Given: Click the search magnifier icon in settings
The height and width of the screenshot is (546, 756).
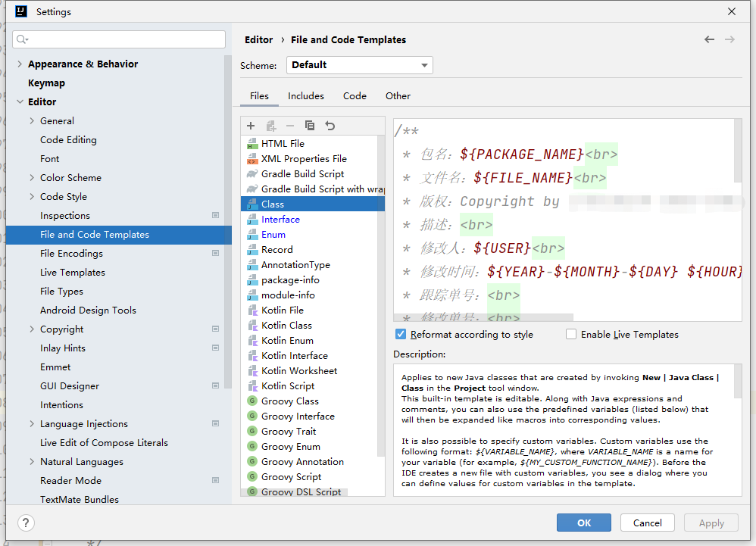Looking at the screenshot, I should pyautogui.click(x=22, y=39).
